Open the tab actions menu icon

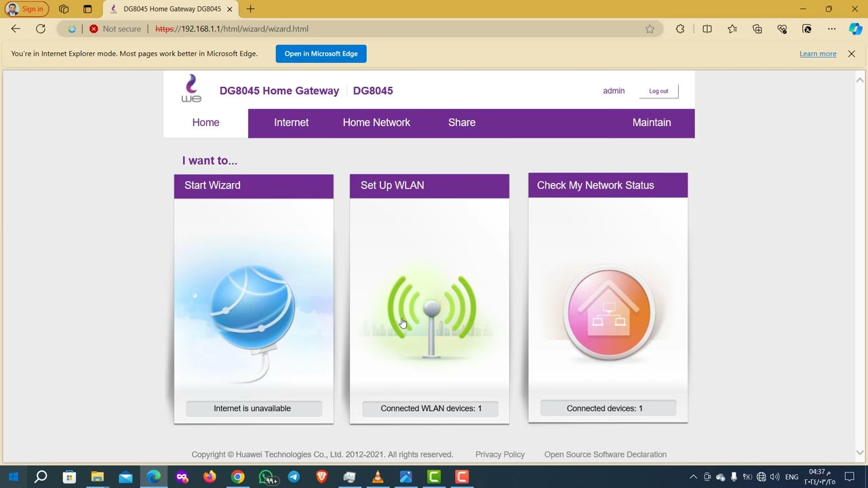pos(87,9)
